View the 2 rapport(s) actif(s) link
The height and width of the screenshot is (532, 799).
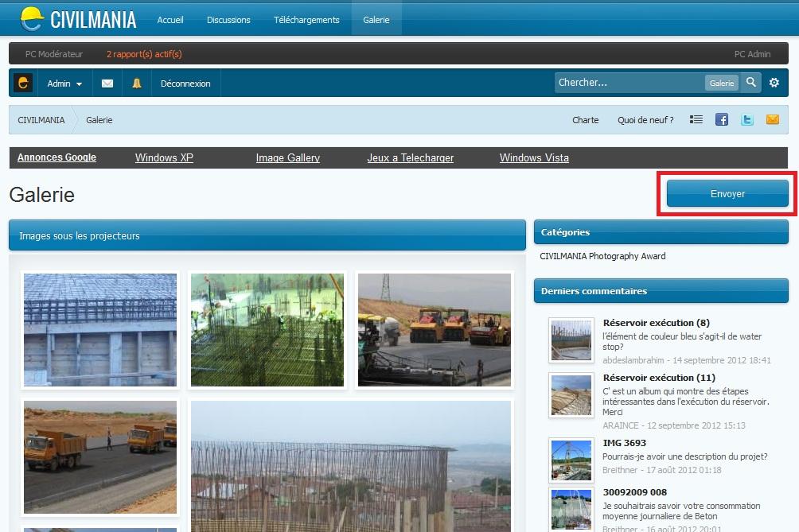(x=144, y=54)
